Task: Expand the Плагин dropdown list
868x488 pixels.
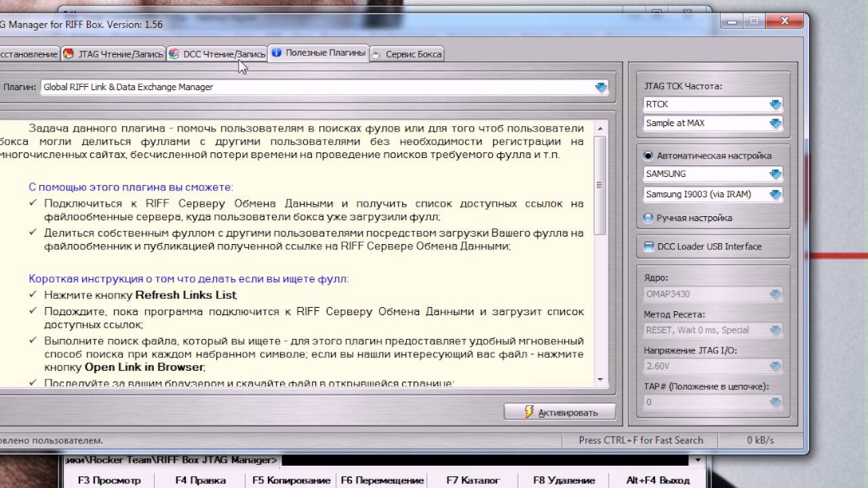Action: pos(600,87)
